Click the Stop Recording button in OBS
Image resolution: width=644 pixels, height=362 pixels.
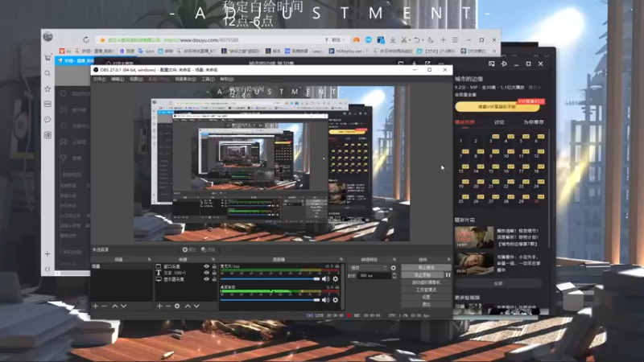tap(422, 275)
